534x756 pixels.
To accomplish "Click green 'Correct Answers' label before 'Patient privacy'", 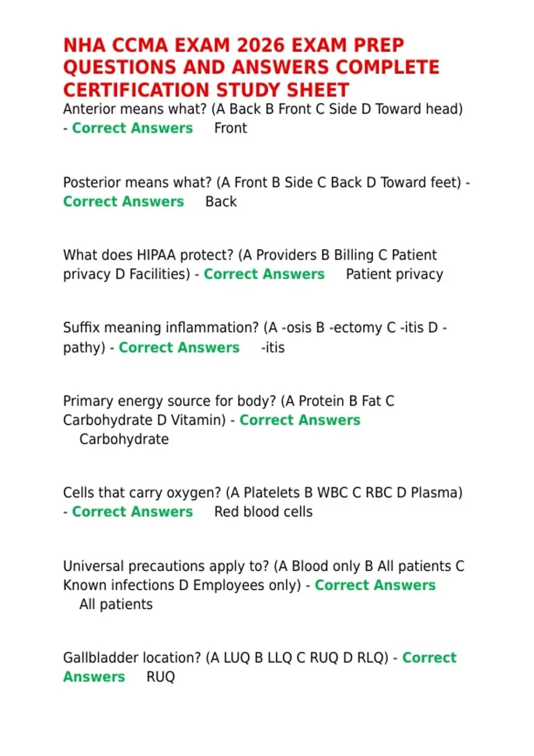I will (x=264, y=274).
